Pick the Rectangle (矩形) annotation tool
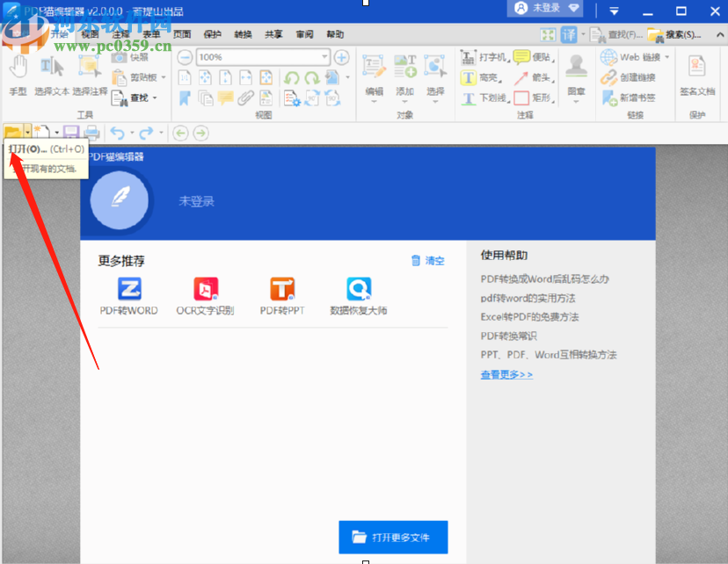The height and width of the screenshot is (564, 728). point(535,98)
